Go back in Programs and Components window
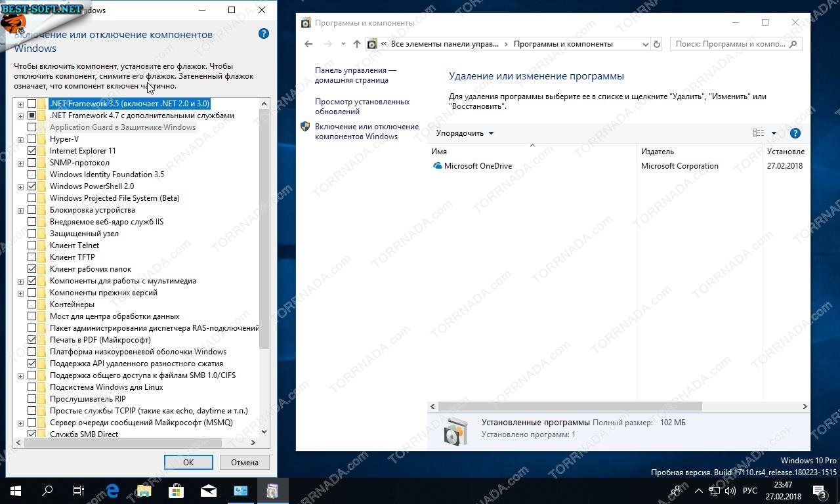 tap(309, 44)
